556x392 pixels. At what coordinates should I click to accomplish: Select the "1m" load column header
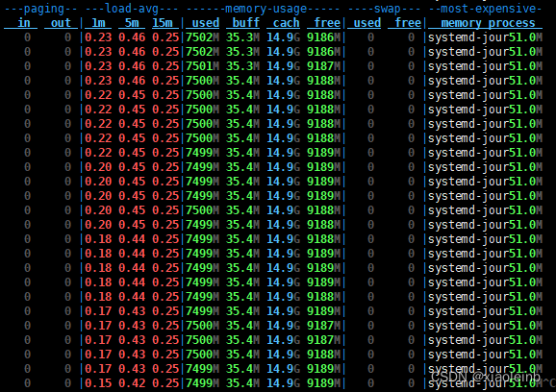point(98,23)
